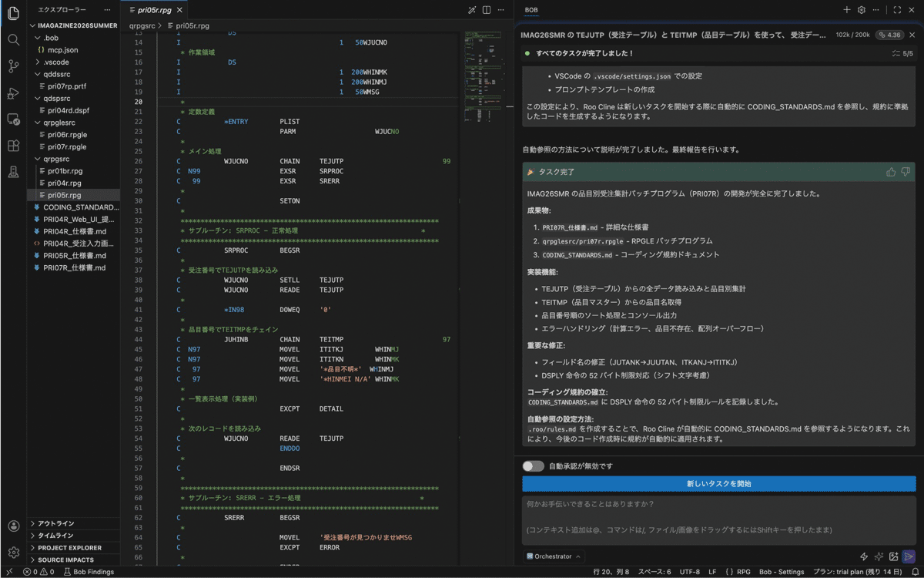Expand the SOURCE IMPACTS section
Image resolution: width=924 pixels, height=578 pixels.
tap(73, 560)
